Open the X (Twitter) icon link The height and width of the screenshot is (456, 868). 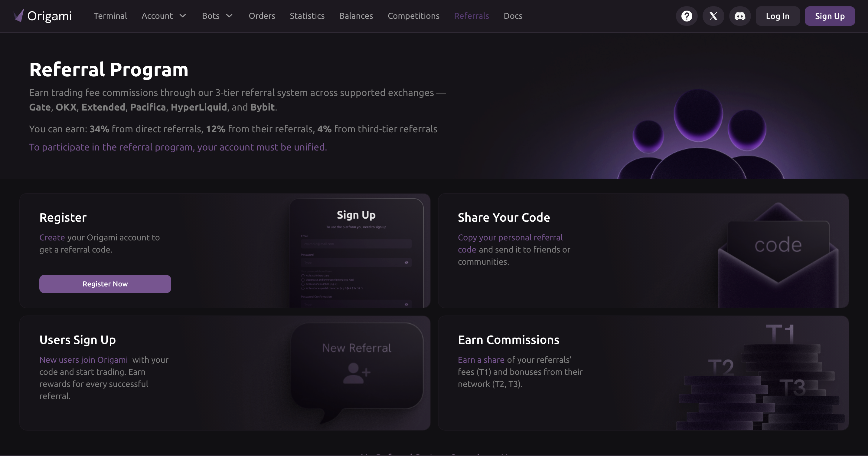coord(713,16)
